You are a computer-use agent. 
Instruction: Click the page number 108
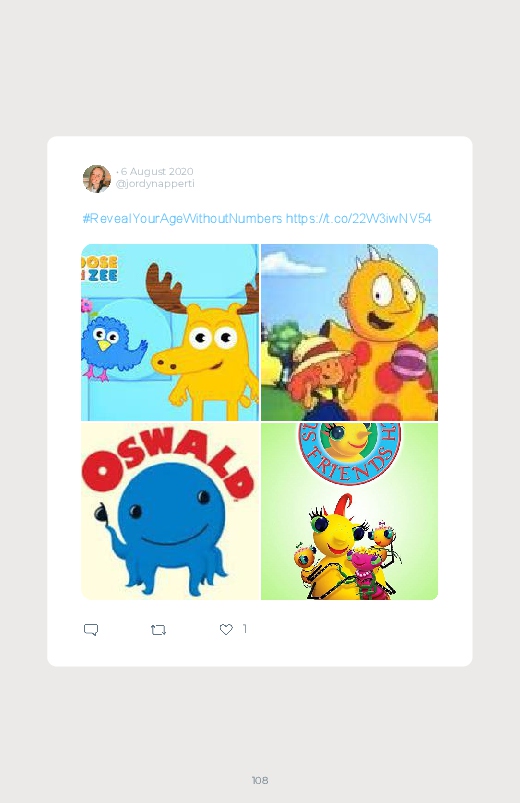(260, 780)
